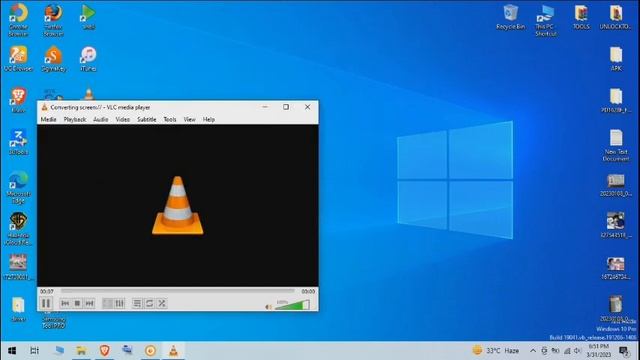Open the Help menu in VLC
Screen dimensions: 640x360
[x=209, y=120]
